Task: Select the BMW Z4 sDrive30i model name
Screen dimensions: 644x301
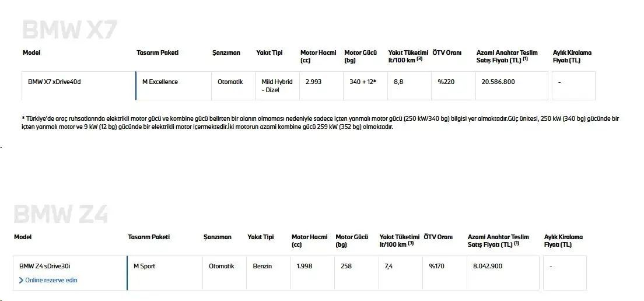Action: coord(45,266)
